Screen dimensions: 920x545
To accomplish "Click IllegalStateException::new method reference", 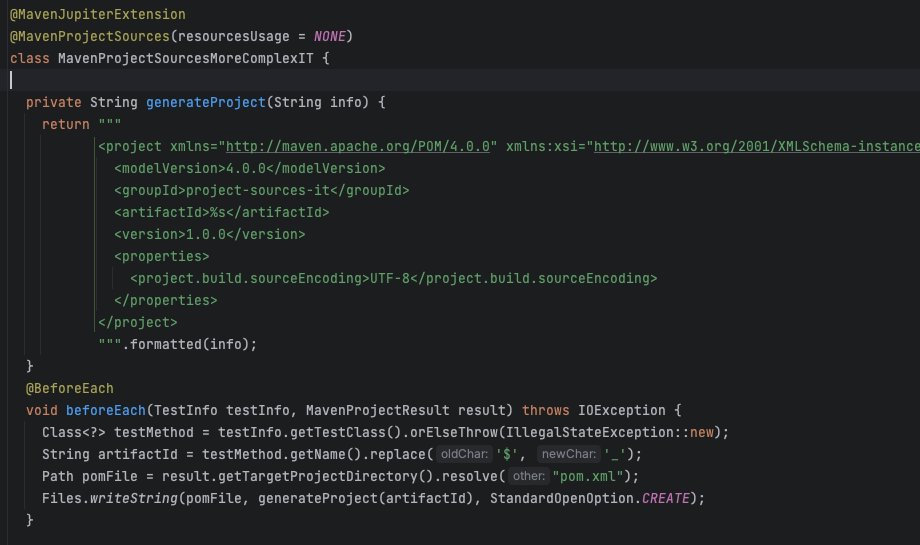I will [610, 432].
